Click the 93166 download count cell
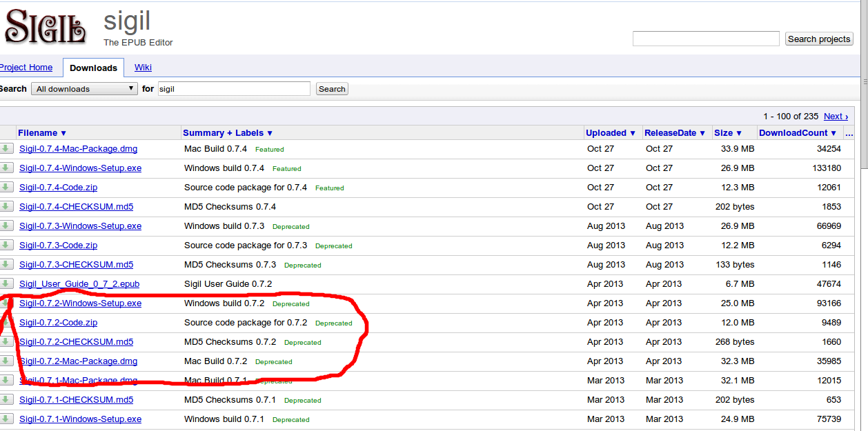The width and height of the screenshot is (868, 431). pyautogui.click(x=829, y=303)
